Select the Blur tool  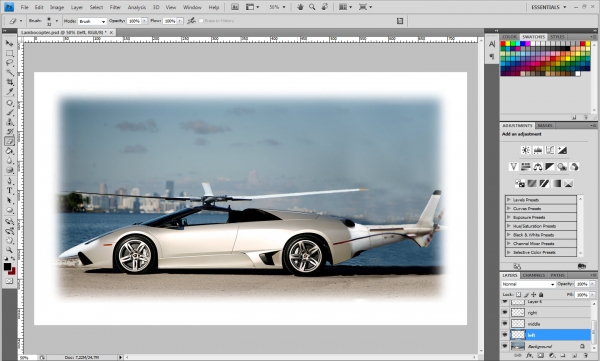(9, 160)
